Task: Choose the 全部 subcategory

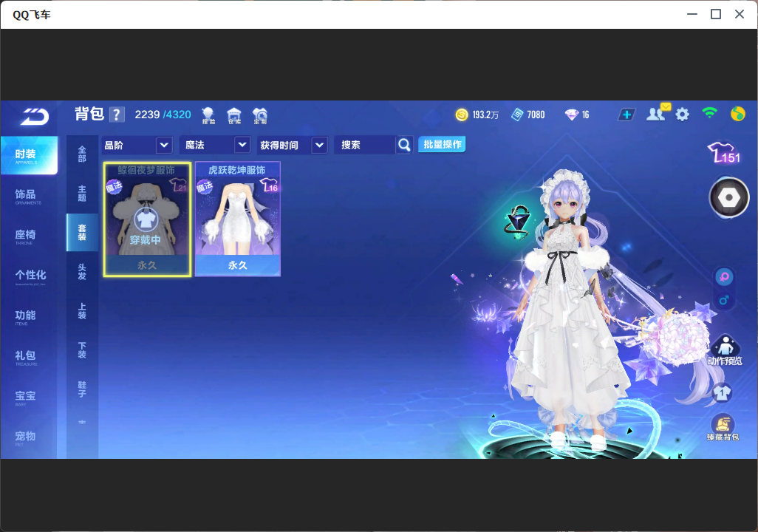Action: click(82, 154)
